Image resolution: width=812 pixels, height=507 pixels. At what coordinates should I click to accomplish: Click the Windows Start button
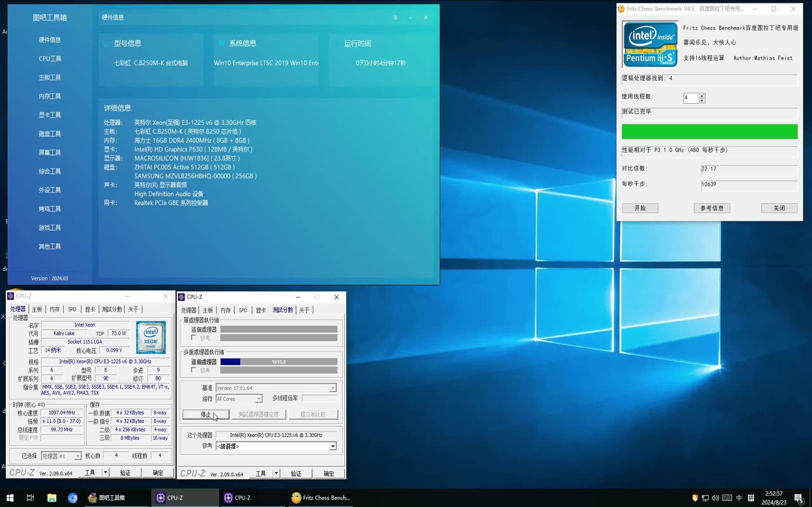click(x=10, y=497)
